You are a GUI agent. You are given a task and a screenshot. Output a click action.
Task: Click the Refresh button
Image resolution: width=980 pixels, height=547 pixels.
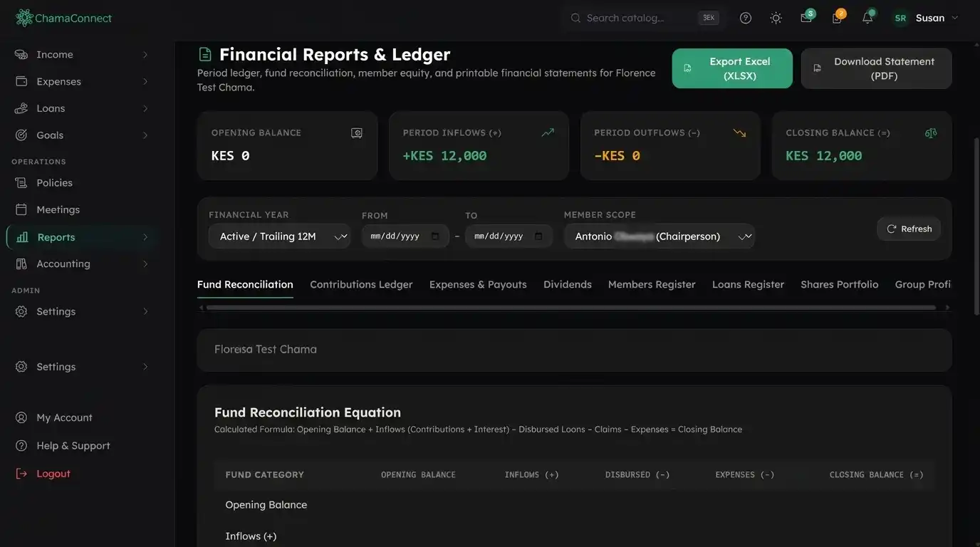point(909,229)
